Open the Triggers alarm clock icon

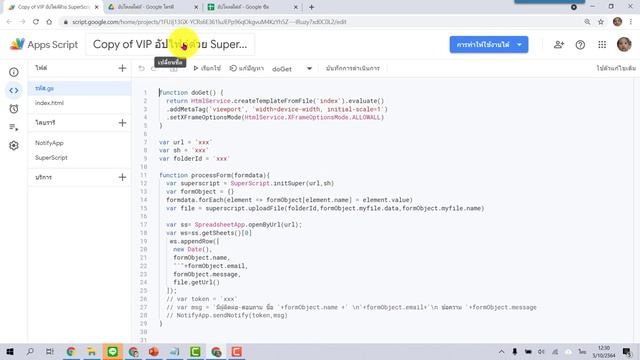coord(14,109)
